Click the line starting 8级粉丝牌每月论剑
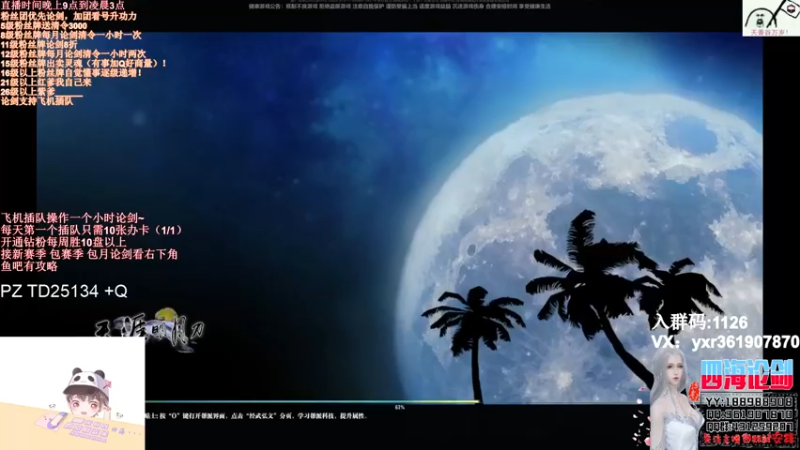 pos(71,35)
